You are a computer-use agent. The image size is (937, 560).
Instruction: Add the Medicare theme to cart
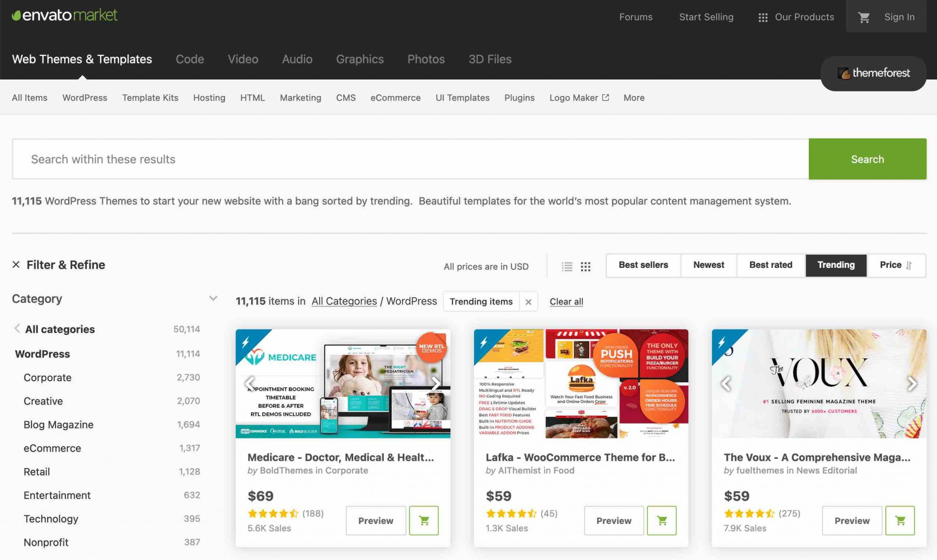click(x=423, y=520)
